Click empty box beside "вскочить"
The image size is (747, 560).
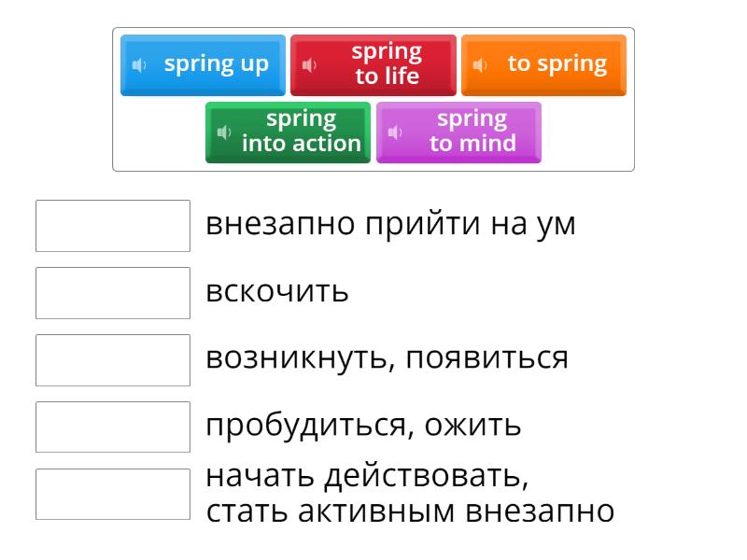(112, 292)
